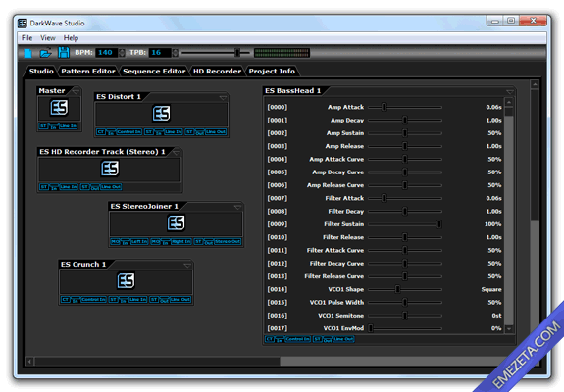The image size is (564, 392).
Task: Click the ES logo in ES Crunch 1
Action: coord(126,280)
